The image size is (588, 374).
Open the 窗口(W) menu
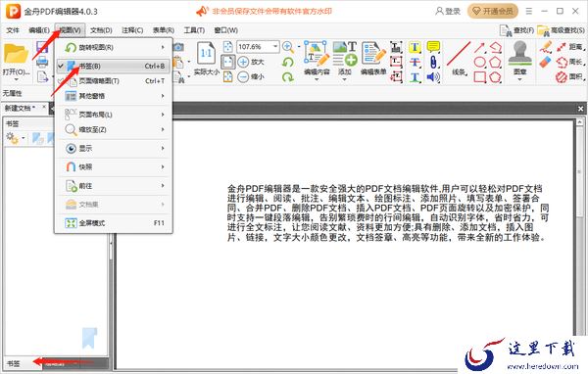tap(225, 30)
